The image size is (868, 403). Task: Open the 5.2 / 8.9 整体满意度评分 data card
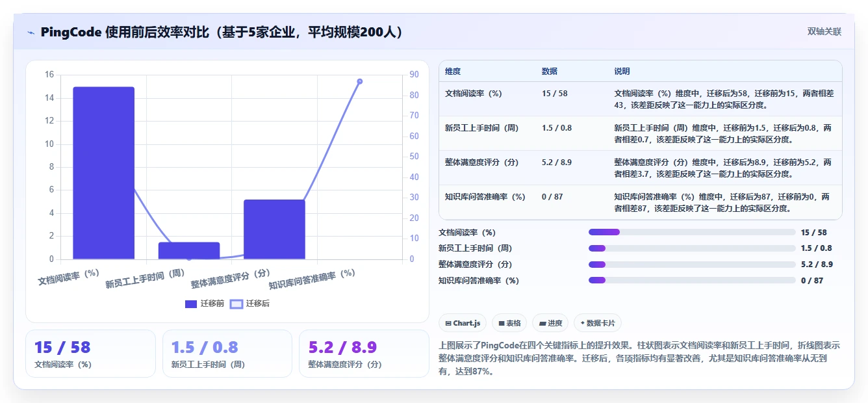tap(364, 354)
